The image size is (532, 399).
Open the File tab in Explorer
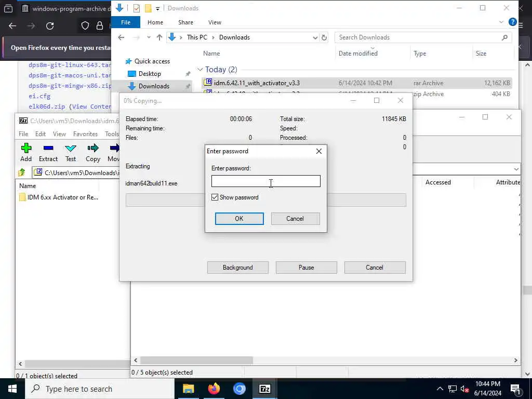[x=126, y=22]
